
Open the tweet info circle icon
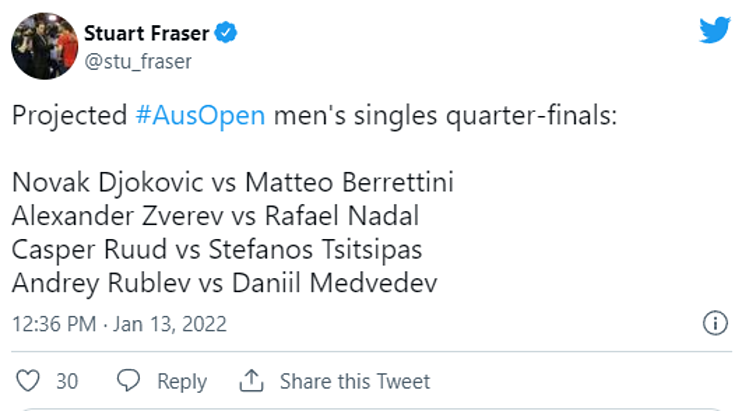pos(715,324)
